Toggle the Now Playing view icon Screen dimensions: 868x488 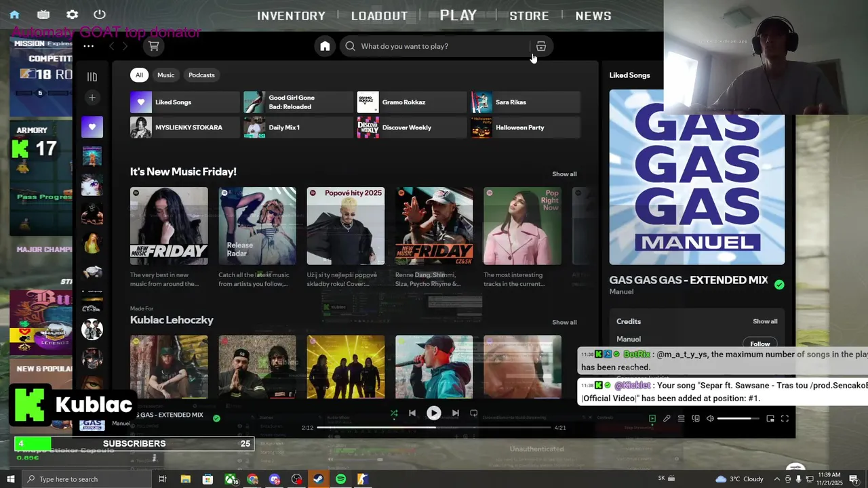click(x=652, y=419)
